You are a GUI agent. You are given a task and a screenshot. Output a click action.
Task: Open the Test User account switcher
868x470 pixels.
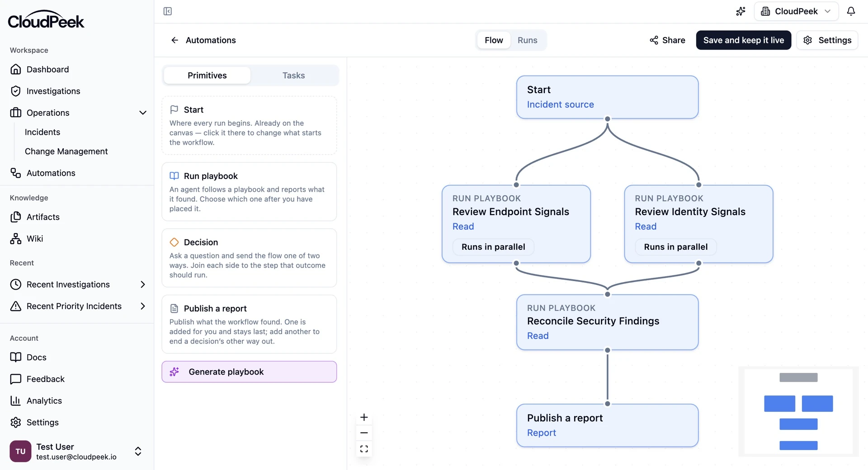pos(77,451)
